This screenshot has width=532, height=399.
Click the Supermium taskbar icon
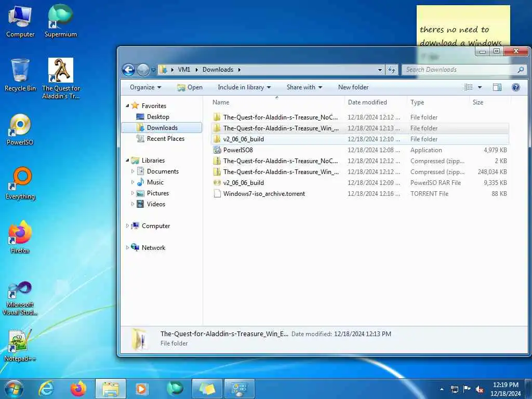tap(175, 389)
